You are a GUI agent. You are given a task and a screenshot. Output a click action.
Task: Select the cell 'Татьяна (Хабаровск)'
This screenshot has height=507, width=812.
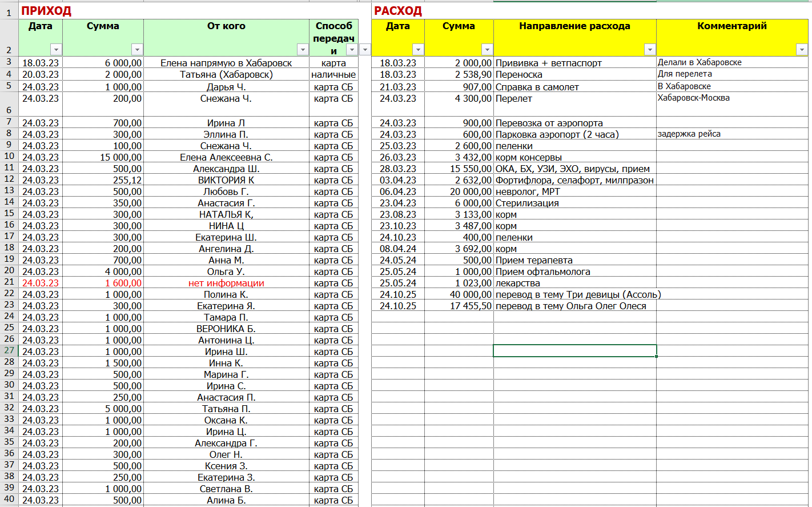tap(226, 74)
